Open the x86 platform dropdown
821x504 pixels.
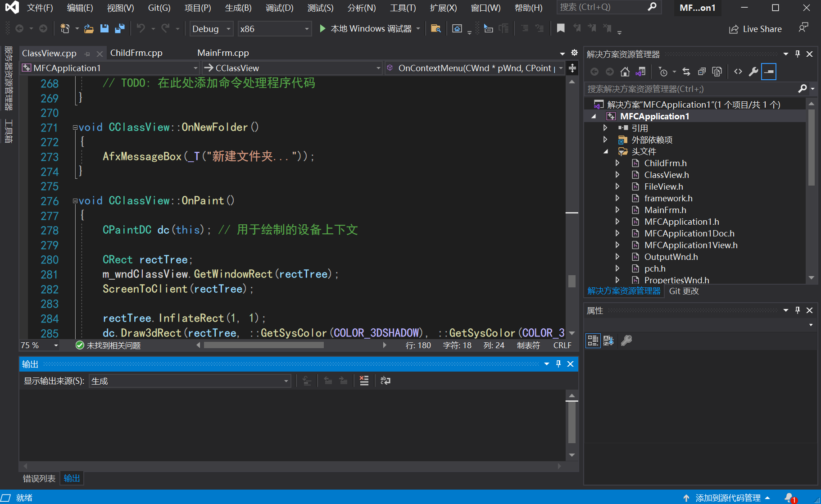(274, 29)
